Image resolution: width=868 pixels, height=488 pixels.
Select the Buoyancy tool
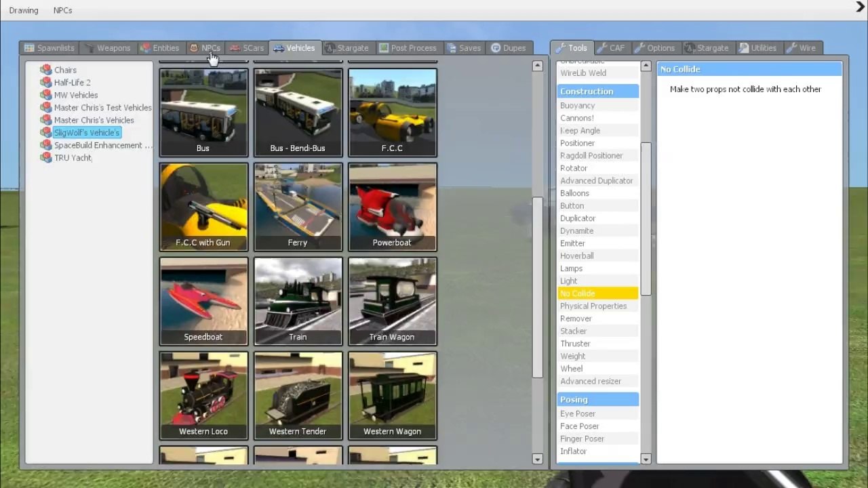pyautogui.click(x=598, y=106)
